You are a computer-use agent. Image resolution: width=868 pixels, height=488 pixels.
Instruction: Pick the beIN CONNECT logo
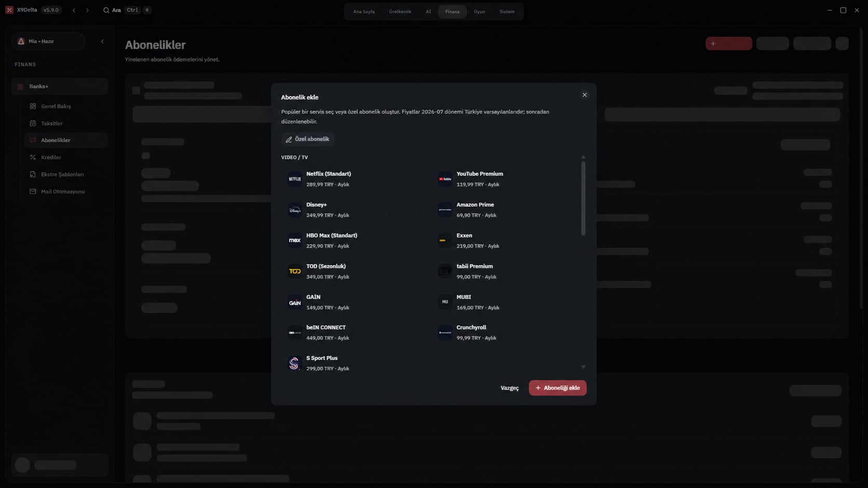pos(295,333)
